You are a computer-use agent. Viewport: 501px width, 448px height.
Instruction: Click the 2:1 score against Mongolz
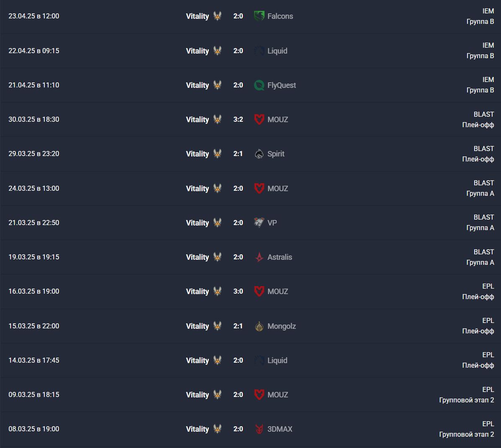(238, 326)
